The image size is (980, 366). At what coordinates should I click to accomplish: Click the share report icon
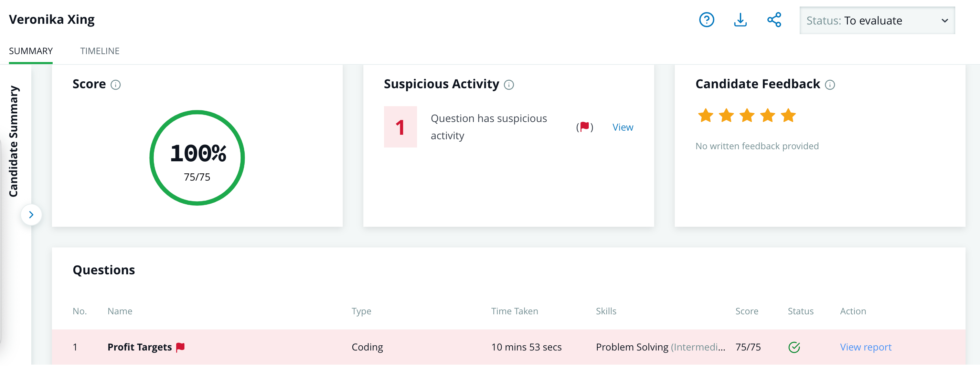[774, 20]
